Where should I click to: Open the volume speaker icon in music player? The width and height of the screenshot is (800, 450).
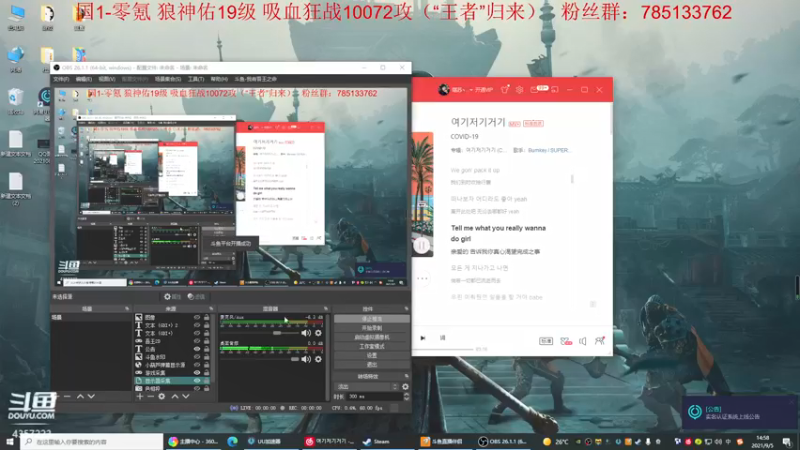pyautogui.click(x=583, y=341)
